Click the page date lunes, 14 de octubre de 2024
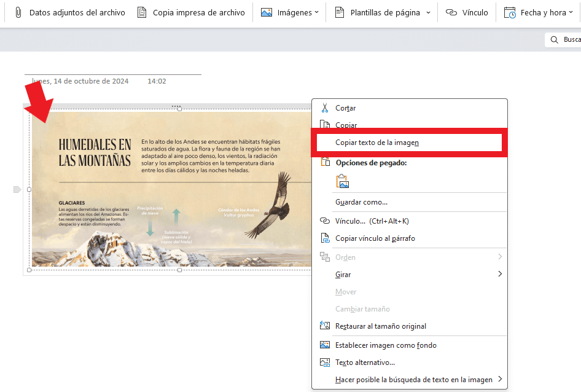 80,81
